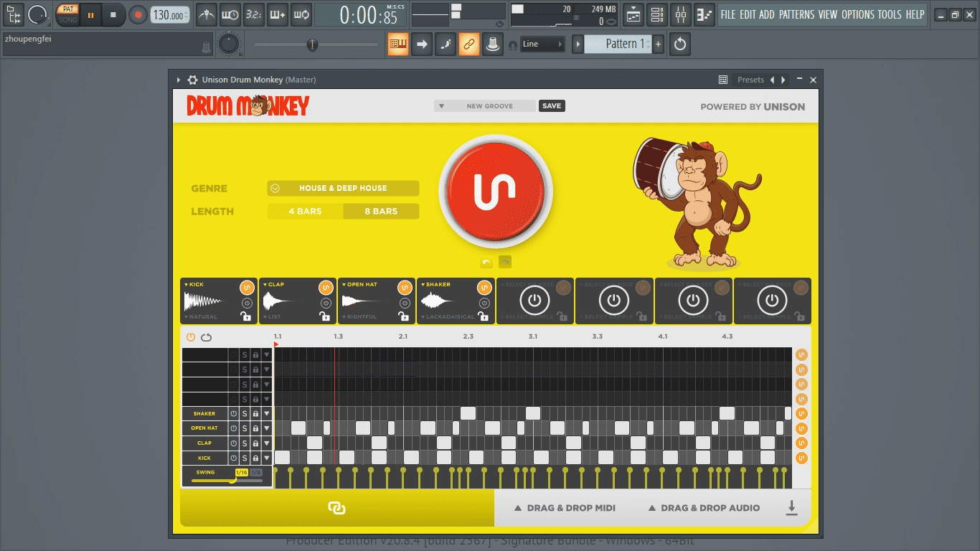Expand the Kick row dropdown arrow
This screenshot has width=980, height=551.
click(267, 458)
